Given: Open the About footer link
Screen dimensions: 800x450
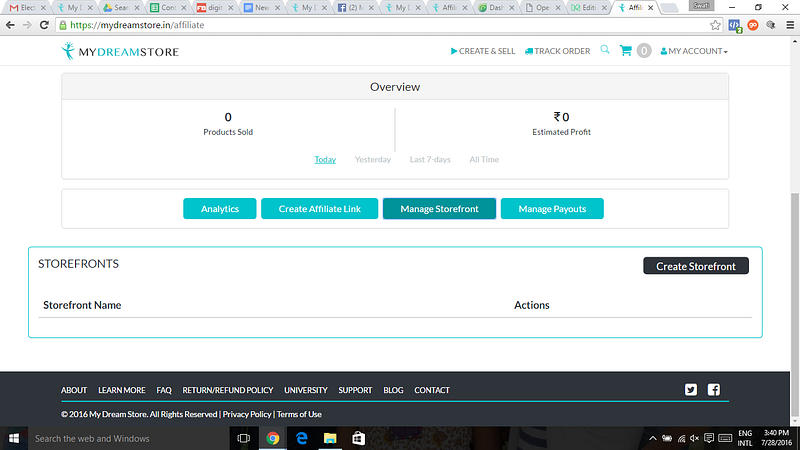Looking at the screenshot, I should pyautogui.click(x=74, y=390).
